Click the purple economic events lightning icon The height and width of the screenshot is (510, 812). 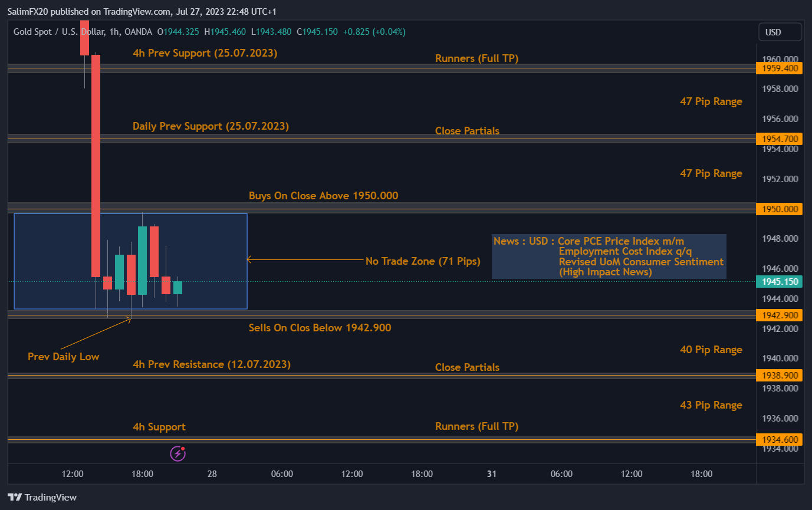pos(177,453)
